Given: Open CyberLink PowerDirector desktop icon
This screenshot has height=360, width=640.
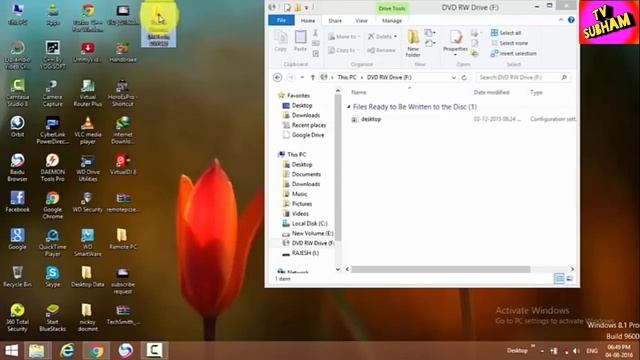Looking at the screenshot, I should (53, 130).
